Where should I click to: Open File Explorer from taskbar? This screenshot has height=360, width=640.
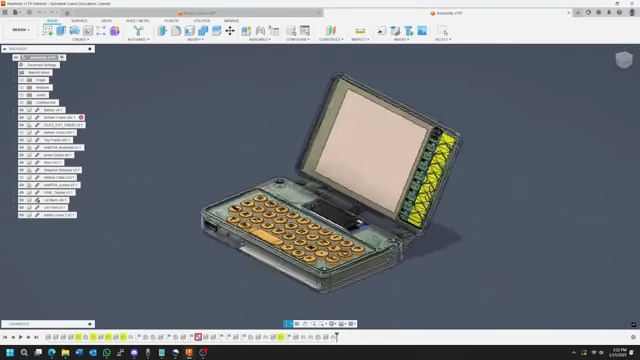pyautogui.click(x=65, y=352)
